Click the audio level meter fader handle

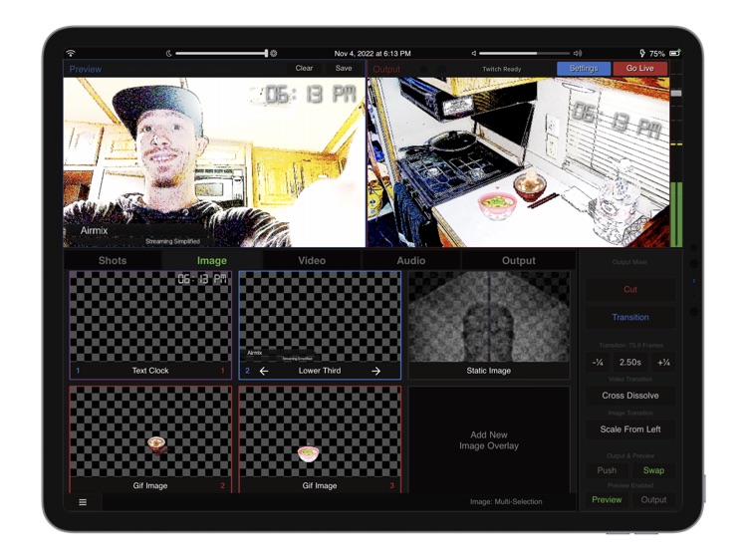click(x=676, y=94)
